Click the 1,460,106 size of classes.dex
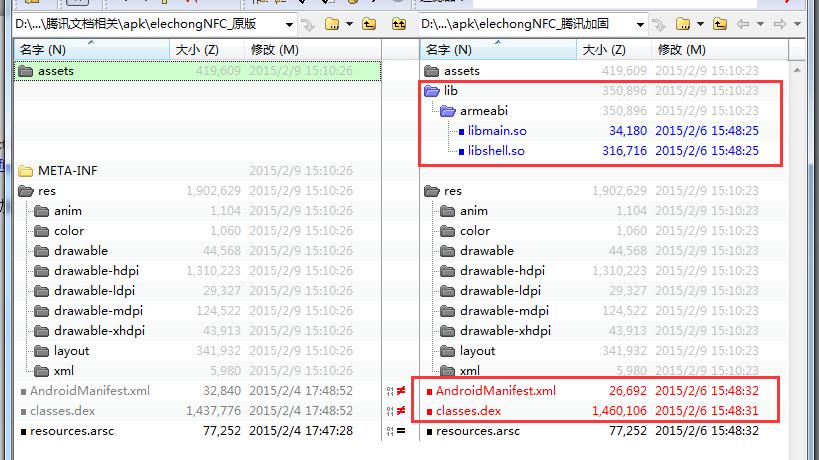The image size is (819, 460). pyautogui.click(x=619, y=411)
